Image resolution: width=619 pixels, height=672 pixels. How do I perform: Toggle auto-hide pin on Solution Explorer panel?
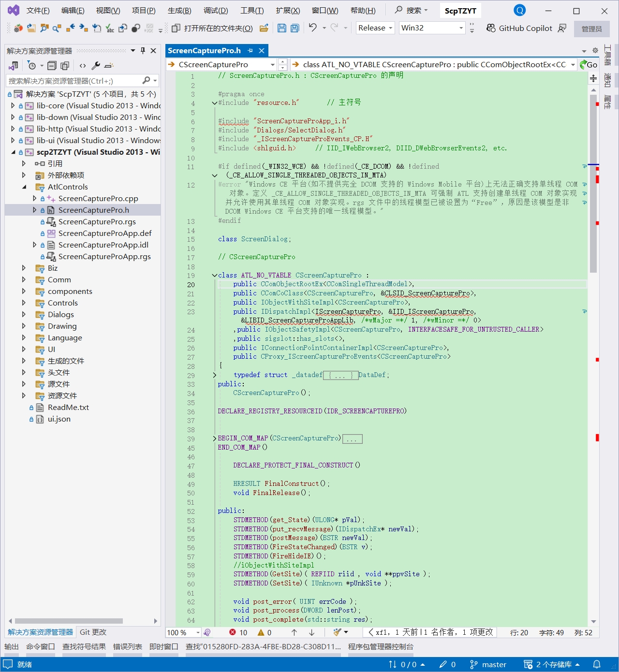(x=143, y=51)
